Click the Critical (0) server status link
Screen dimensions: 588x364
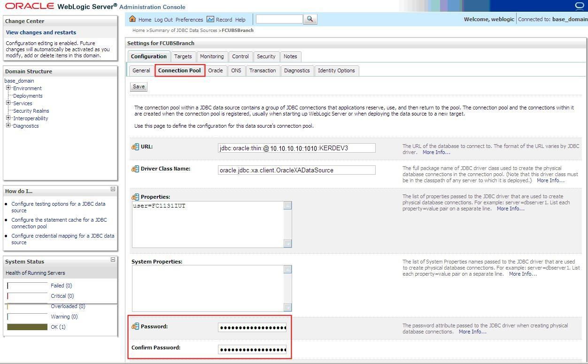pos(62,296)
